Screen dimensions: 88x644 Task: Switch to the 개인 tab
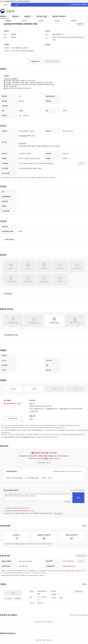coord(5,5)
